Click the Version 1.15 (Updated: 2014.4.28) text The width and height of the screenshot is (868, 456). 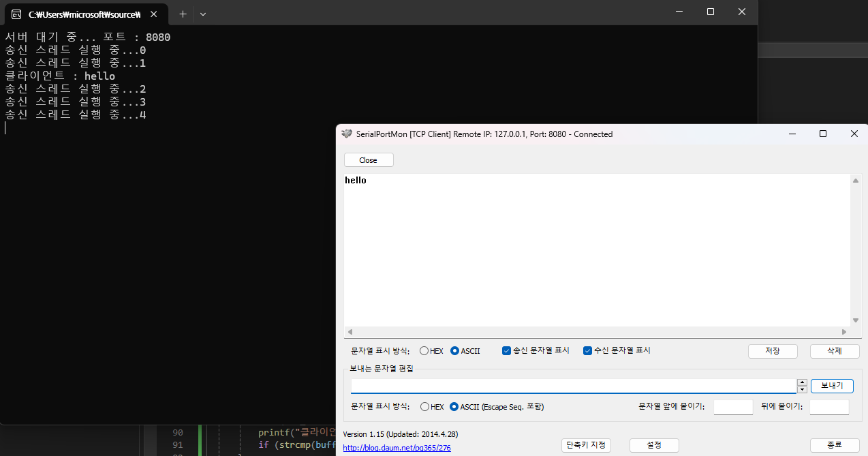[x=401, y=434]
